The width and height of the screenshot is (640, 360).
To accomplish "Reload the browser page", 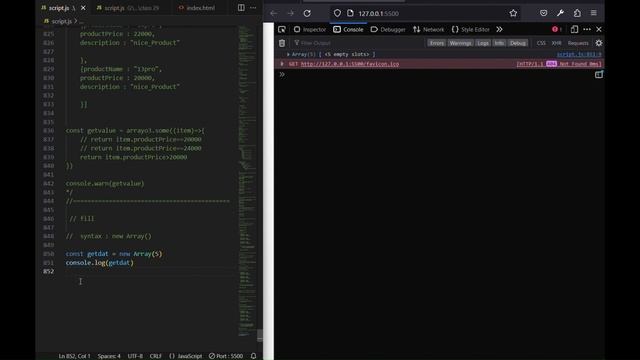I will pyautogui.click(x=307, y=13).
